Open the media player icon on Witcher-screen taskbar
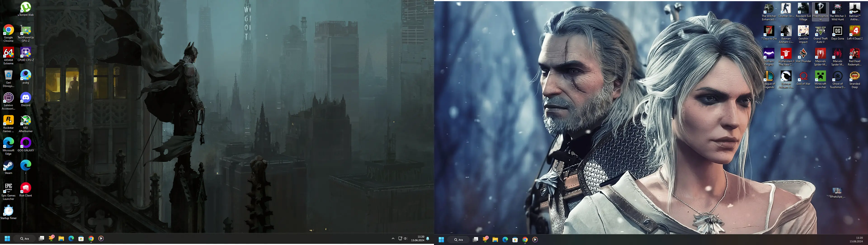Screen dimensions: 868x245 click(535, 240)
